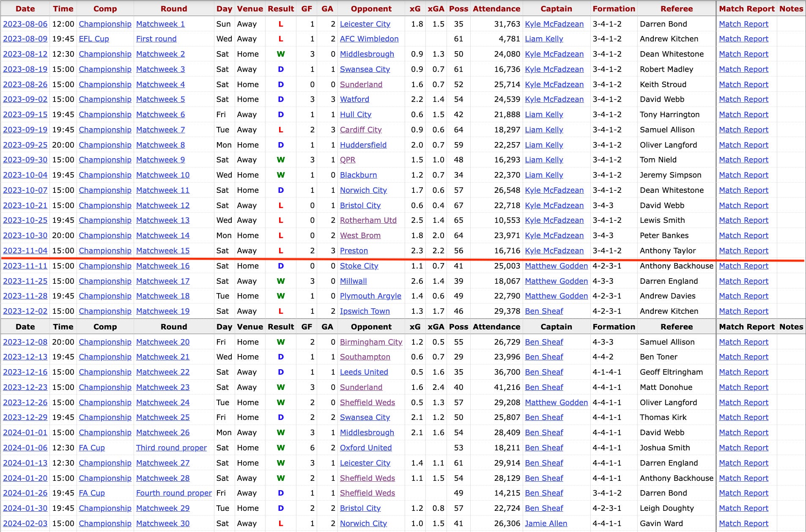Open the Huddersfield opponent link
The image size is (806, 532).
363,145
